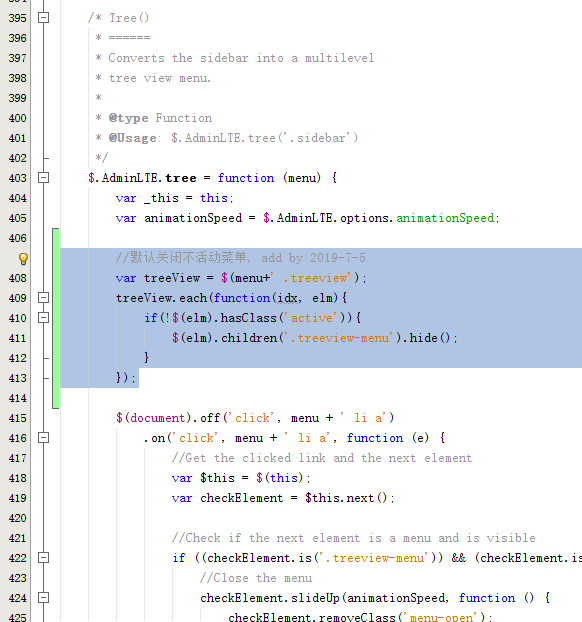The height and width of the screenshot is (622, 582).
Task: Click the @Usage tag in the comment
Action: [133, 138]
